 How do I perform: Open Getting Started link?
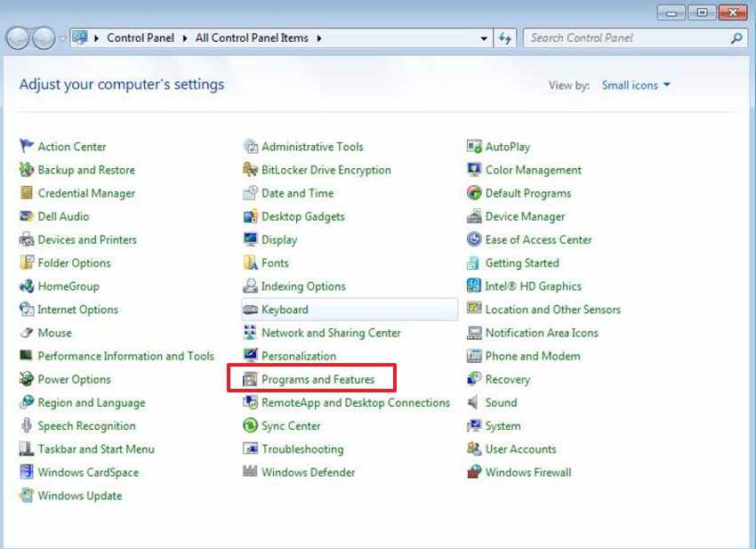(522, 262)
